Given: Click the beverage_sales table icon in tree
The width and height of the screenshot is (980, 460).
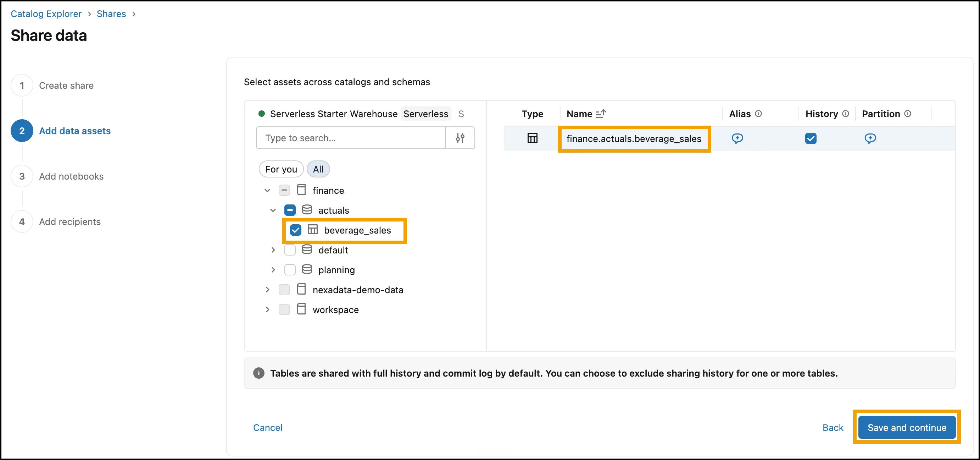Looking at the screenshot, I should pyautogui.click(x=313, y=230).
